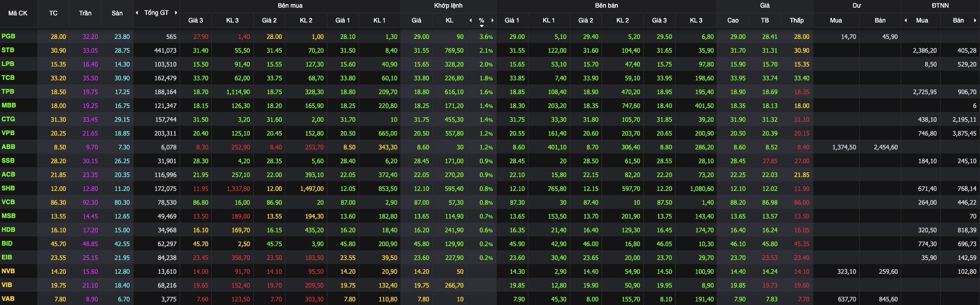The width and height of the screenshot is (980, 305).
Task: Click VIB total value 68,216
Action: (167, 286)
